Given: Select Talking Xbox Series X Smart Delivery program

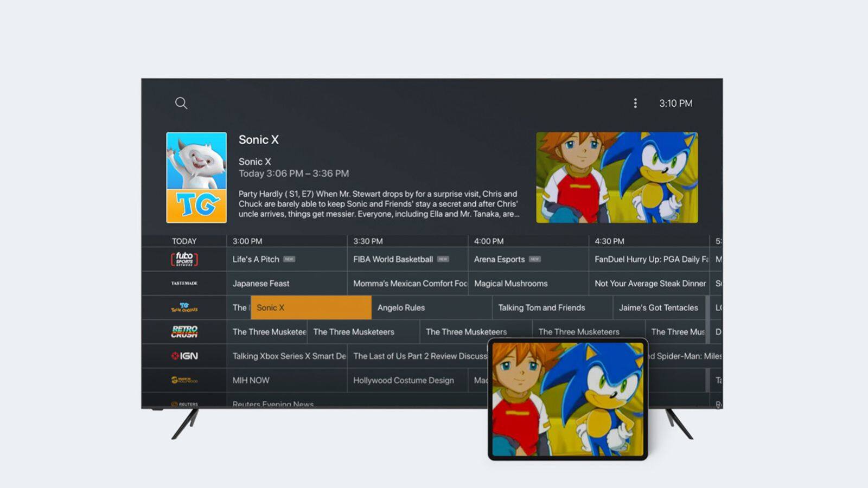Looking at the screenshot, I should 287,356.
